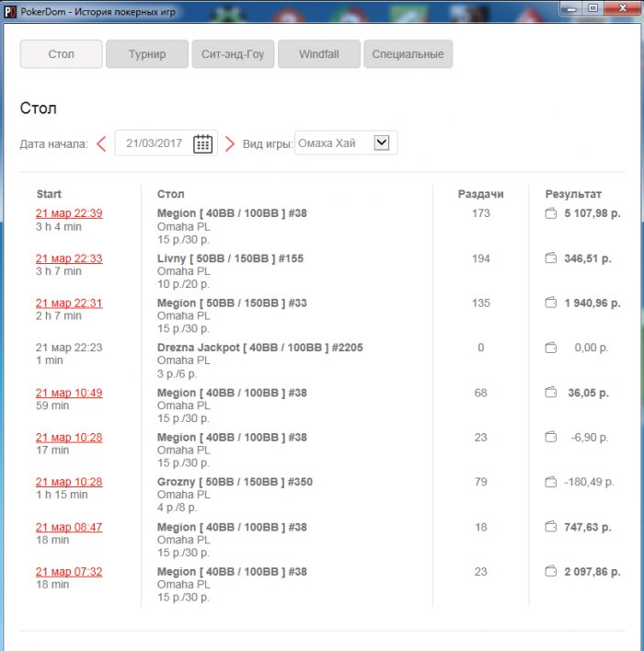Click the Start column header
The image size is (644, 651).
pyautogui.click(x=49, y=194)
